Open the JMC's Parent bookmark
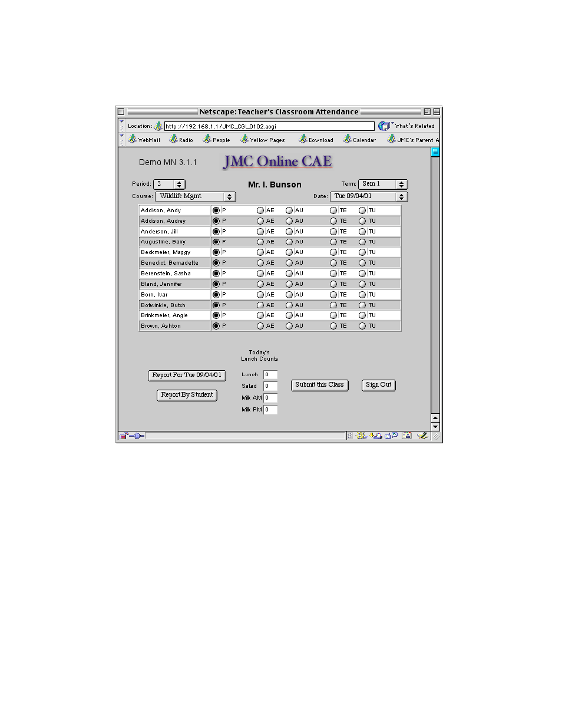Image resolution: width=562 pixels, height=728 pixels. 413,140
